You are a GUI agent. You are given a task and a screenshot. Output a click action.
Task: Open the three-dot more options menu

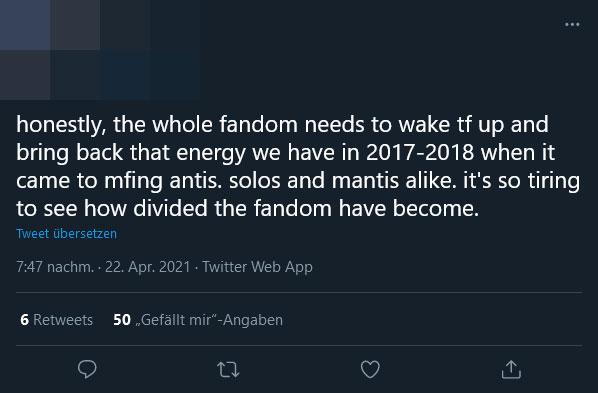(x=572, y=24)
